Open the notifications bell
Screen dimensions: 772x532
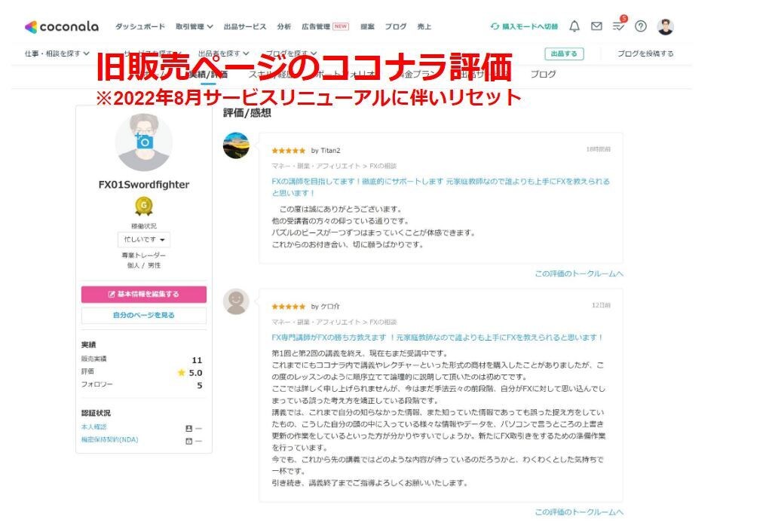point(574,26)
